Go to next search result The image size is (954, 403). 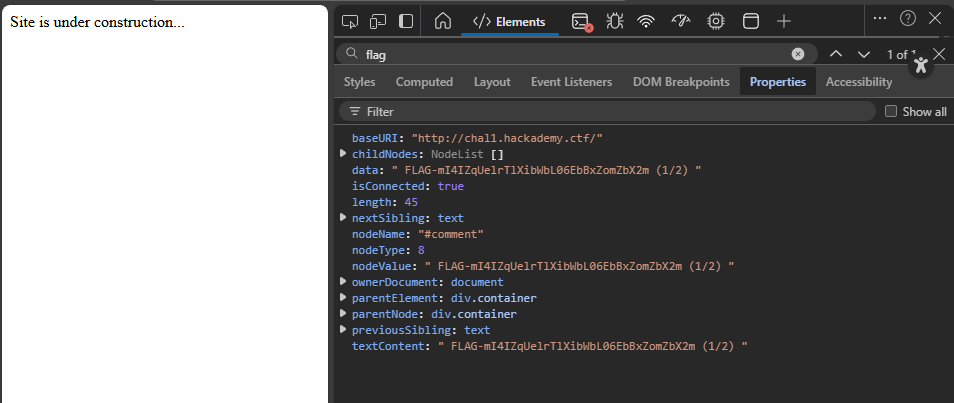point(863,54)
